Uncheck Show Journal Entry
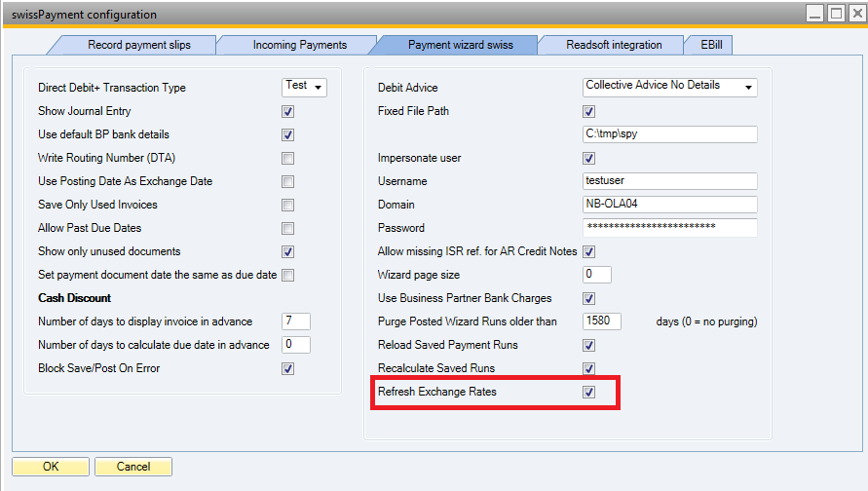Screen dimensions: 868x491 click(x=287, y=111)
